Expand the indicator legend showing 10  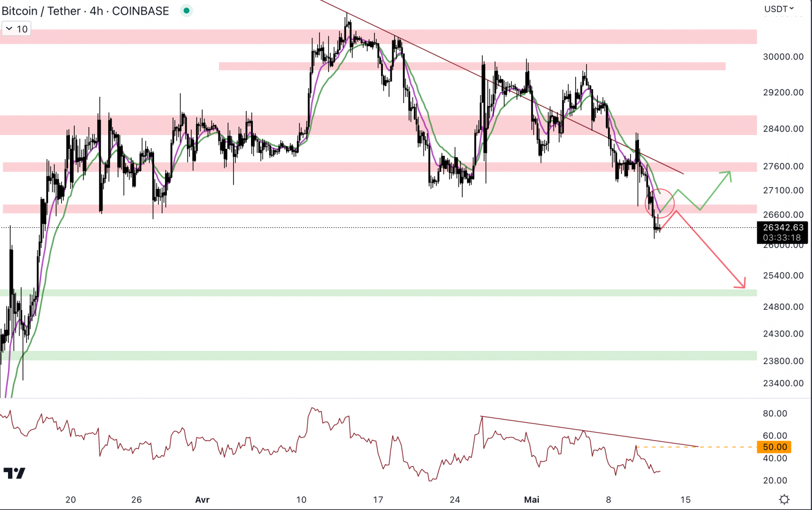[x=16, y=29]
